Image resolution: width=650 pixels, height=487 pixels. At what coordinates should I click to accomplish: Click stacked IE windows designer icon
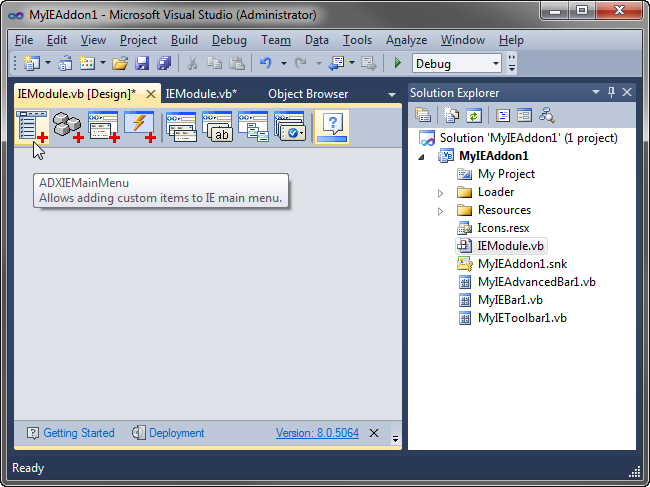[181, 126]
